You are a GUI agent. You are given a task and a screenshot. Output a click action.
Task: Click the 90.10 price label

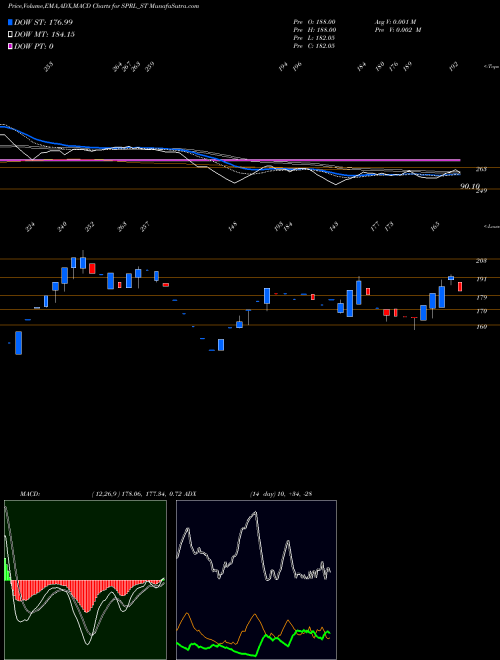470,186
